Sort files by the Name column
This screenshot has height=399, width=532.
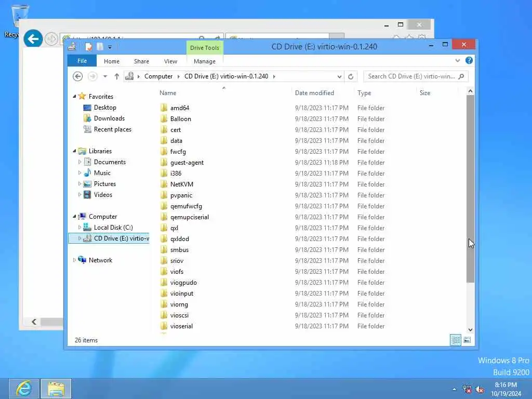(x=168, y=93)
